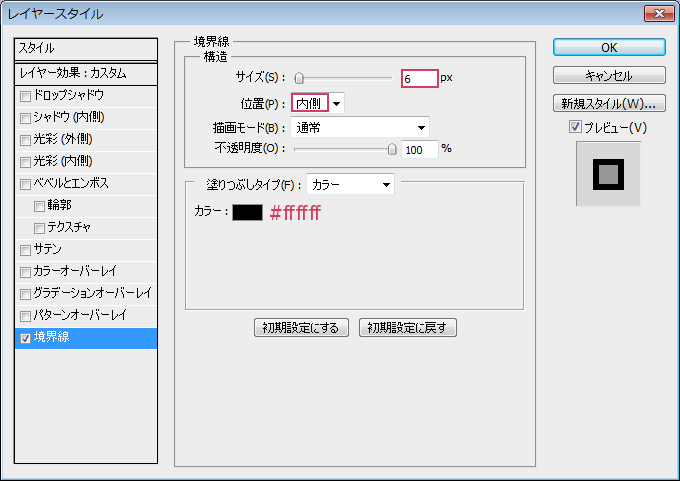Select the パターンオーバーレイ label in the list

click(80, 315)
